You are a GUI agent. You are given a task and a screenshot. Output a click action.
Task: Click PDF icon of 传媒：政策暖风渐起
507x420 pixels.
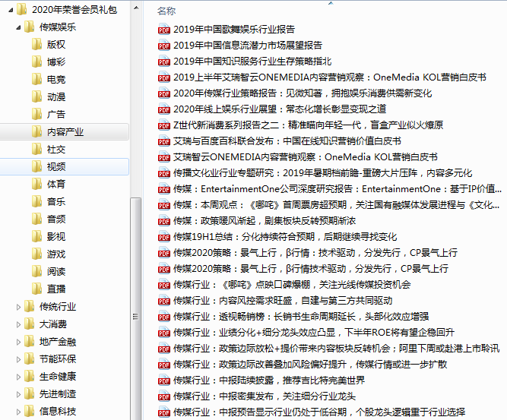164,221
